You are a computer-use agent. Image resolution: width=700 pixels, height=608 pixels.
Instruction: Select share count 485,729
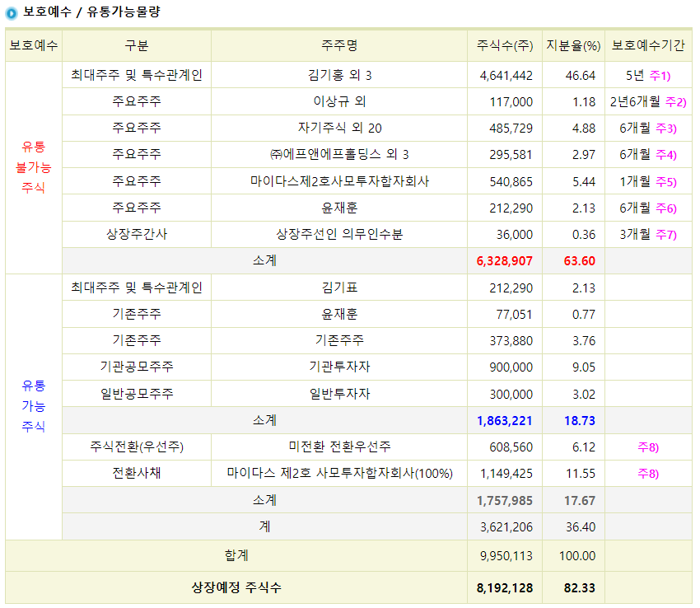[x=511, y=129]
